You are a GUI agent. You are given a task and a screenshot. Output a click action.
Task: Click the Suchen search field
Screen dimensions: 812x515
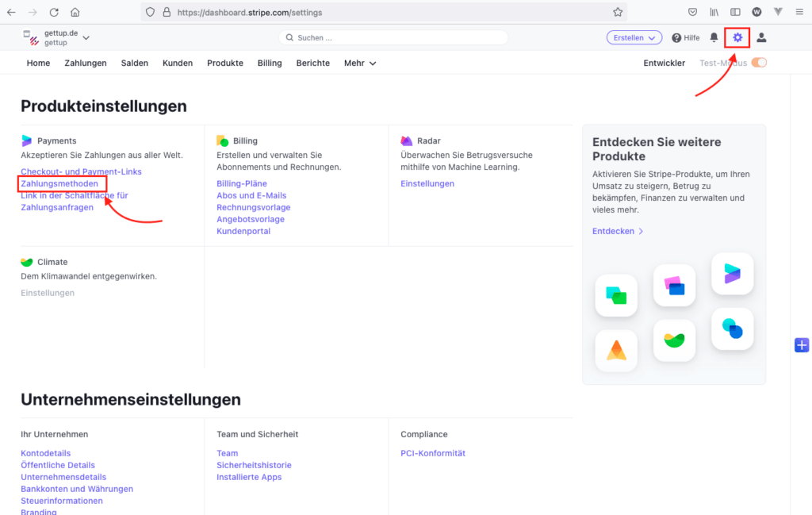click(x=393, y=38)
